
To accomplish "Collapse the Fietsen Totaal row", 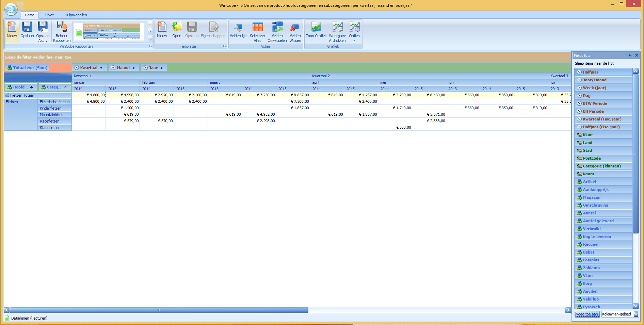I will 7,95.
